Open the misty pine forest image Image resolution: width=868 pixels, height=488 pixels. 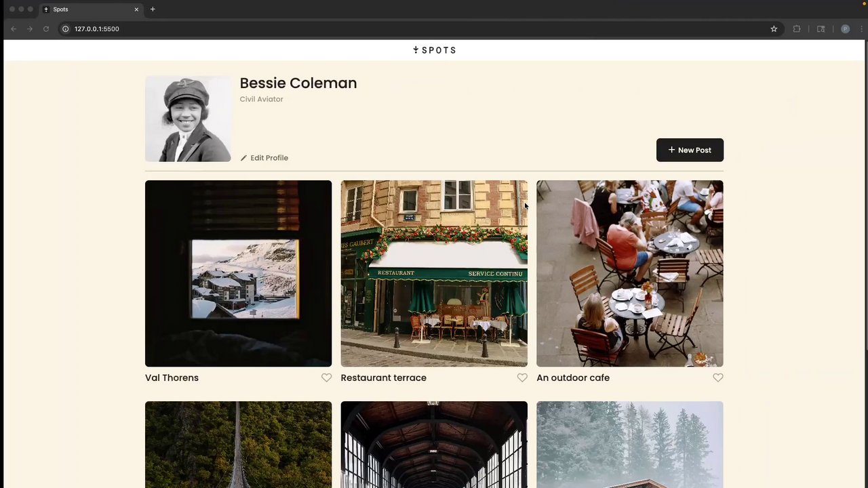[x=630, y=445]
